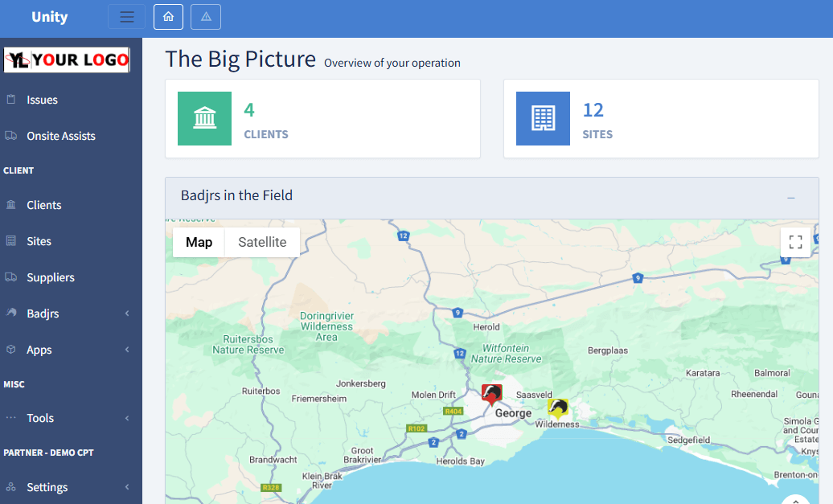The image size is (833, 504).
Task: Click the Onsite Assists truck icon
Action: [x=10, y=135]
